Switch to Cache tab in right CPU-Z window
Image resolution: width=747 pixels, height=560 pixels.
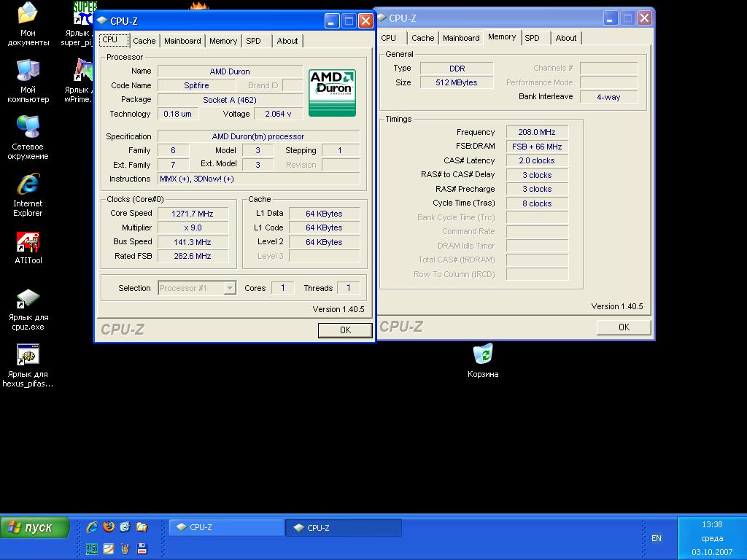[423, 38]
